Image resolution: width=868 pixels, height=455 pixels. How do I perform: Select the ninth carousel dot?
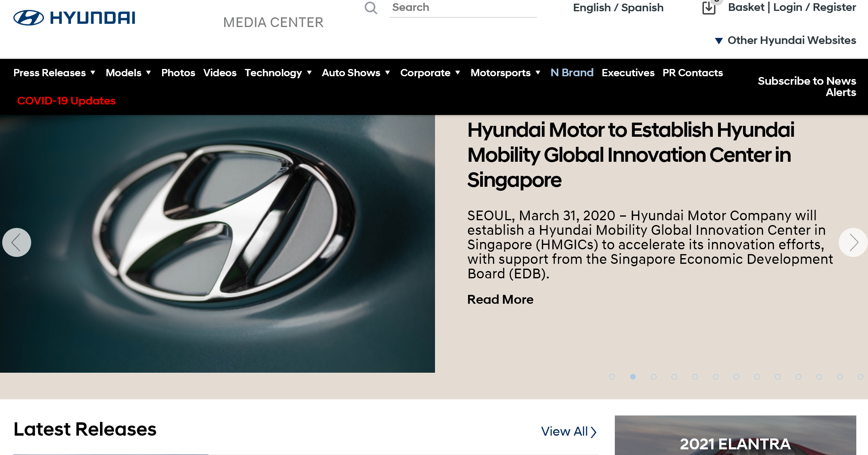click(x=778, y=377)
